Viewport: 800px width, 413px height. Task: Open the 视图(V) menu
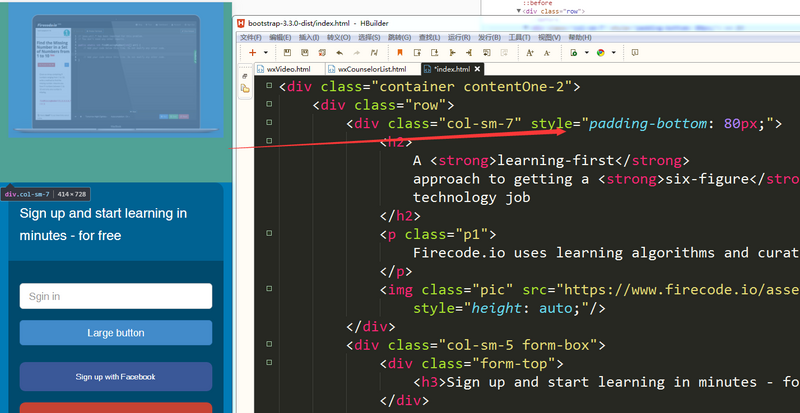549,38
